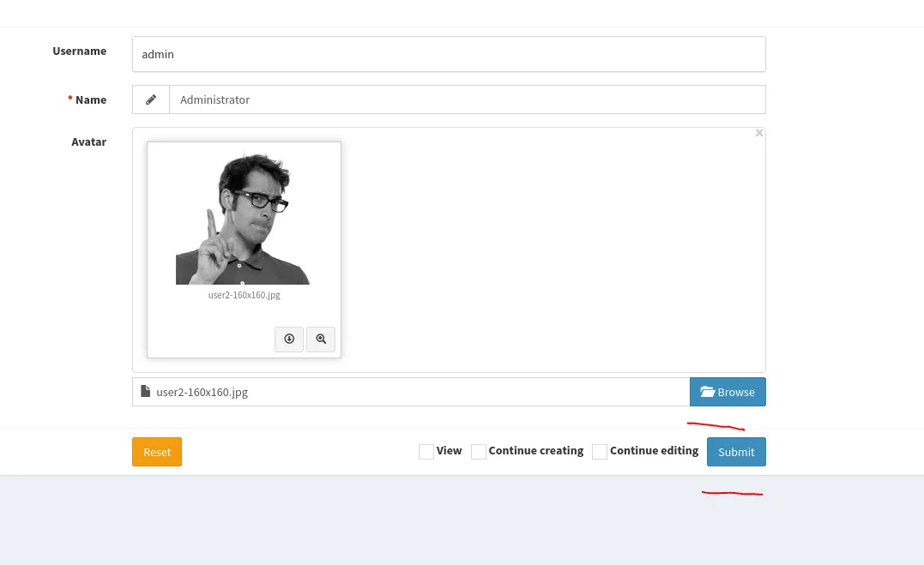
Task: Browse for a new avatar file
Action: tap(728, 392)
